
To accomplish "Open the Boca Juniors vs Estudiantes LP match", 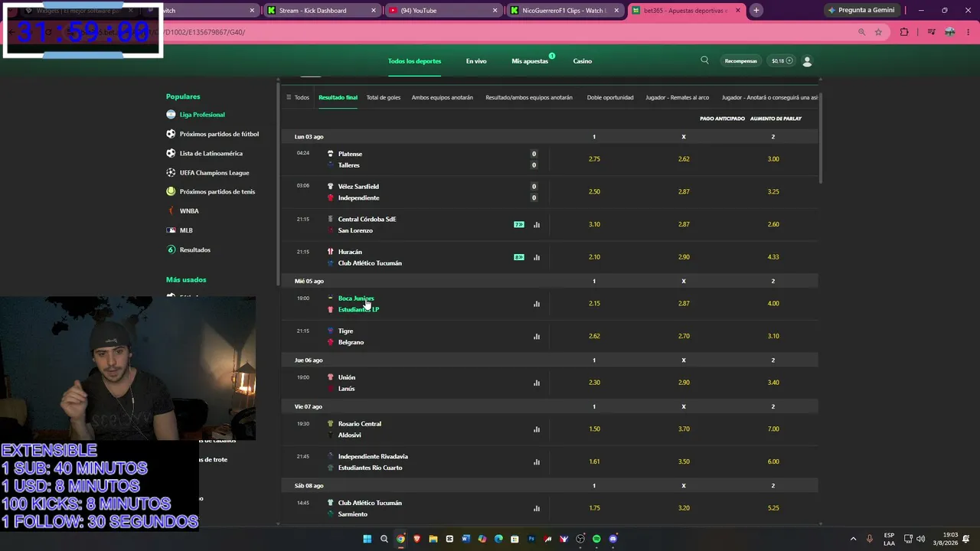I will click(358, 304).
